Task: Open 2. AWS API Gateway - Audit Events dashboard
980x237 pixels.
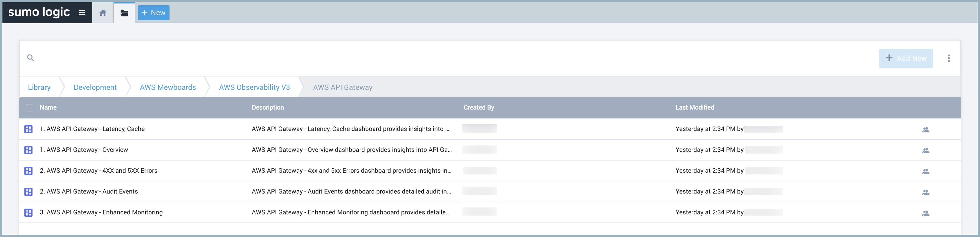Action: pyautogui.click(x=89, y=192)
